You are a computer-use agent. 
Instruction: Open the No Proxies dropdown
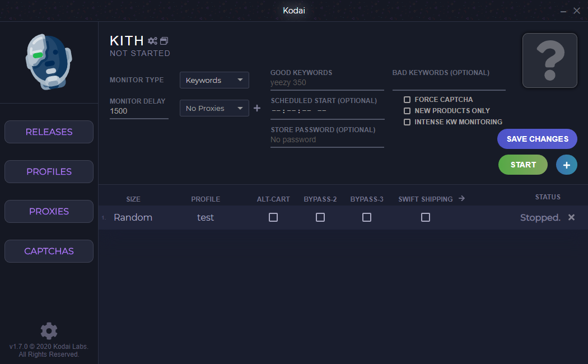[x=214, y=108]
